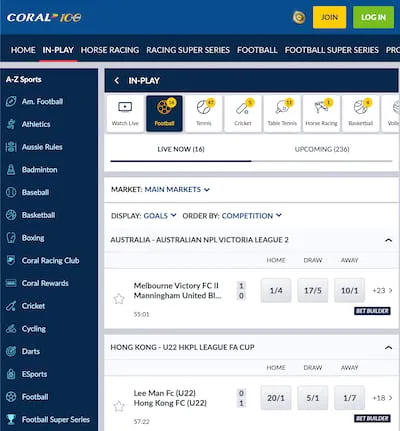Open Am. Football in the sidebar
Viewport: 400px width, 431px height.
coord(42,101)
